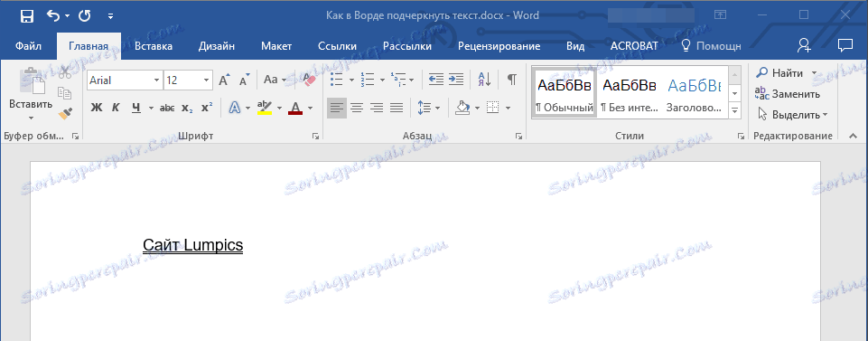The image size is (868, 341).
Task: Toggle italic К formatting
Action: click(x=116, y=108)
